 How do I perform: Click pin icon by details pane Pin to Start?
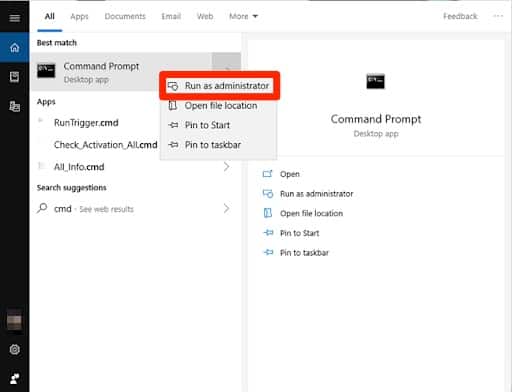[268, 233]
